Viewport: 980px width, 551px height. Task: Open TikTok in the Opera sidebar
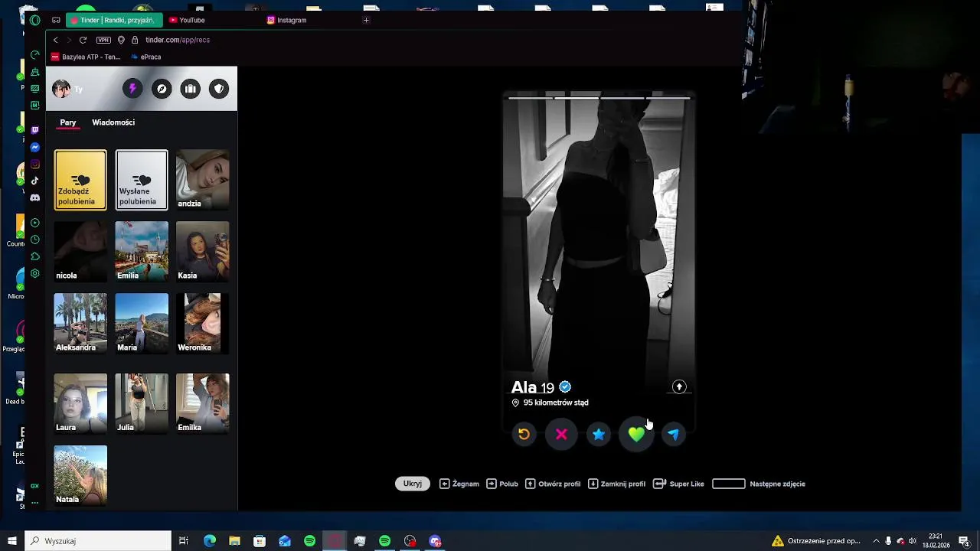[34, 181]
